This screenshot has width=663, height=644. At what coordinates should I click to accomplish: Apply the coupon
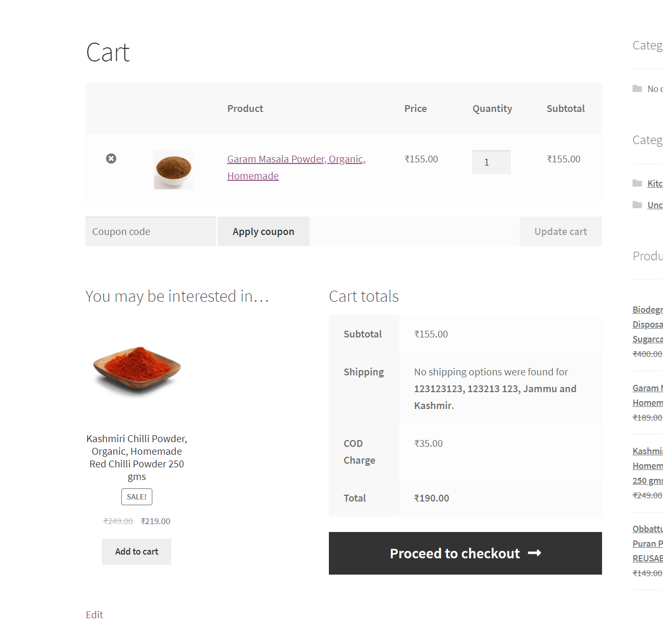264,231
